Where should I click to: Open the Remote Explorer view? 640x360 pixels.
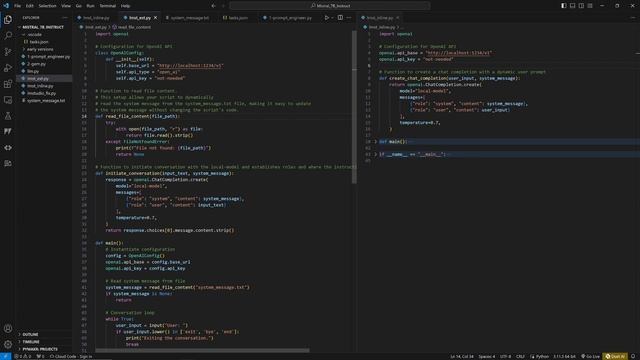pyautogui.click(x=8, y=100)
